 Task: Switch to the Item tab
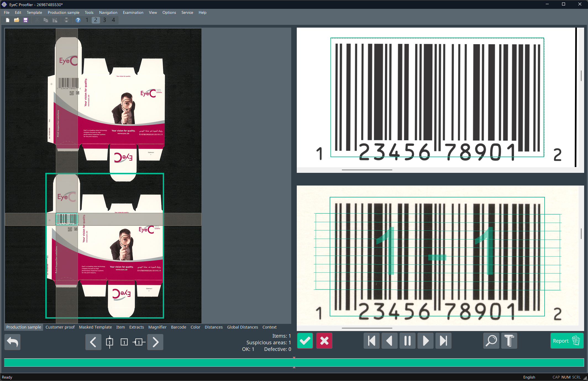[120, 327]
